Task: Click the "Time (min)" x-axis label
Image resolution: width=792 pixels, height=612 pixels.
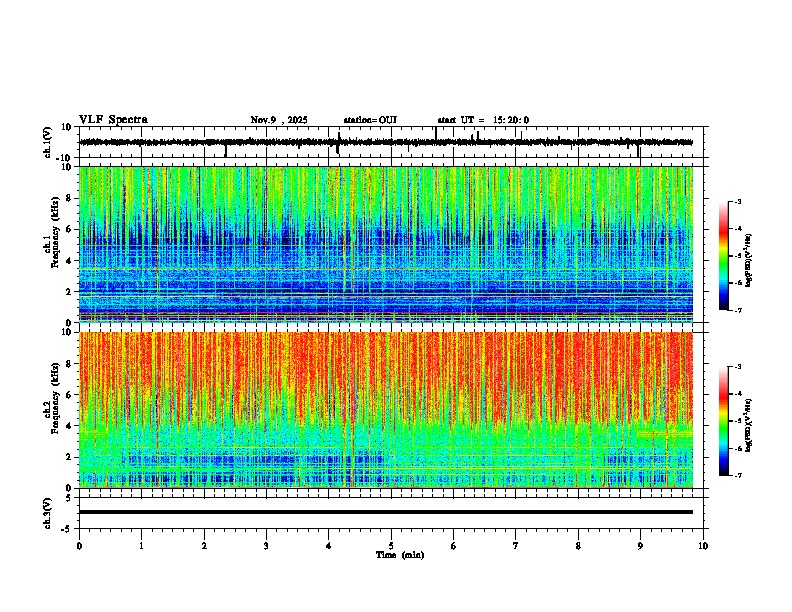Action: [400, 555]
